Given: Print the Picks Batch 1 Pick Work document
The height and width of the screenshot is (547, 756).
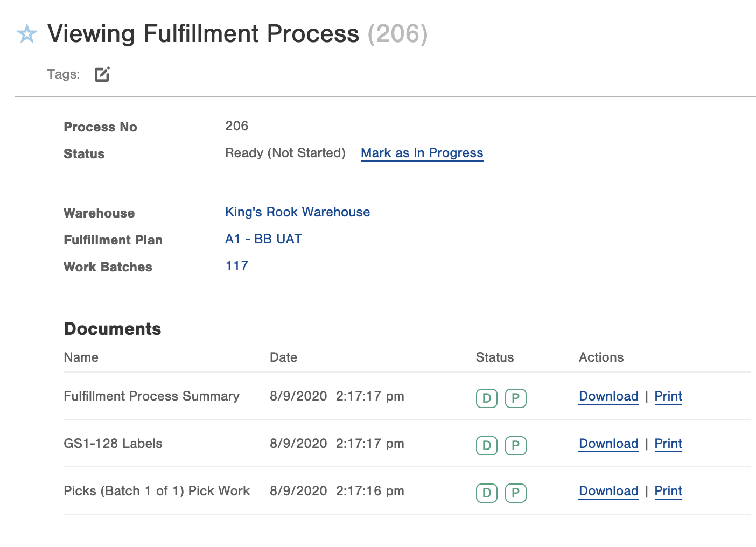Looking at the screenshot, I should (668, 491).
